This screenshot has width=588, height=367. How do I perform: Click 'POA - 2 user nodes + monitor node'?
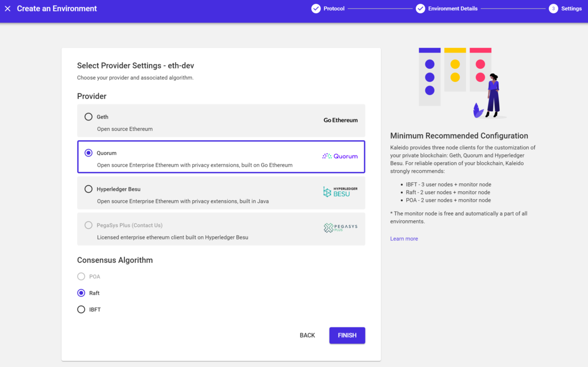(448, 200)
